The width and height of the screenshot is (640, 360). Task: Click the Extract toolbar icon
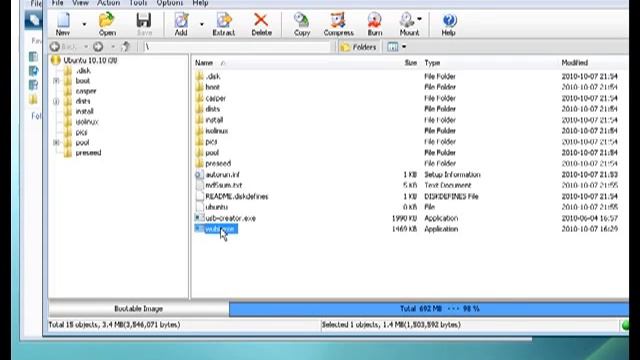pyautogui.click(x=224, y=24)
